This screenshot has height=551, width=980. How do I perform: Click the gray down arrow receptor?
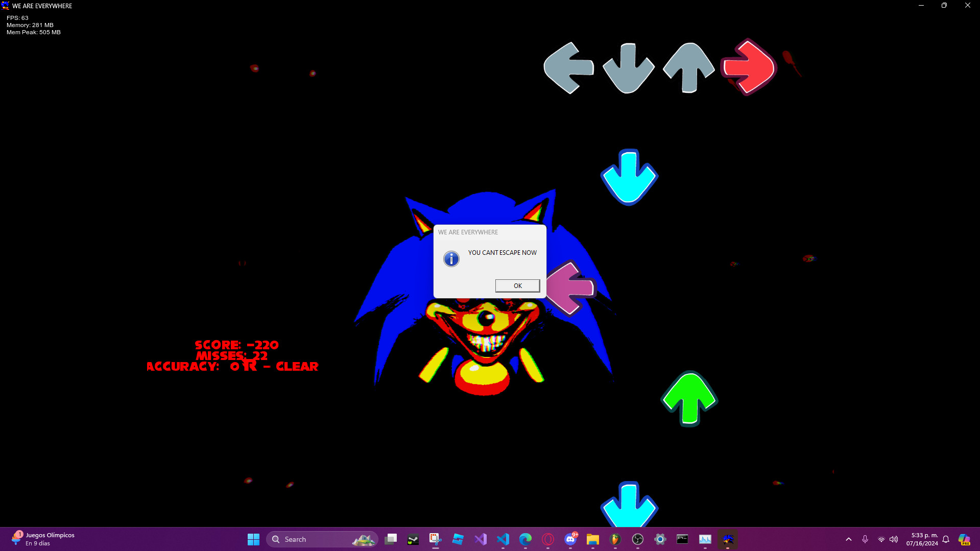pos(628,69)
